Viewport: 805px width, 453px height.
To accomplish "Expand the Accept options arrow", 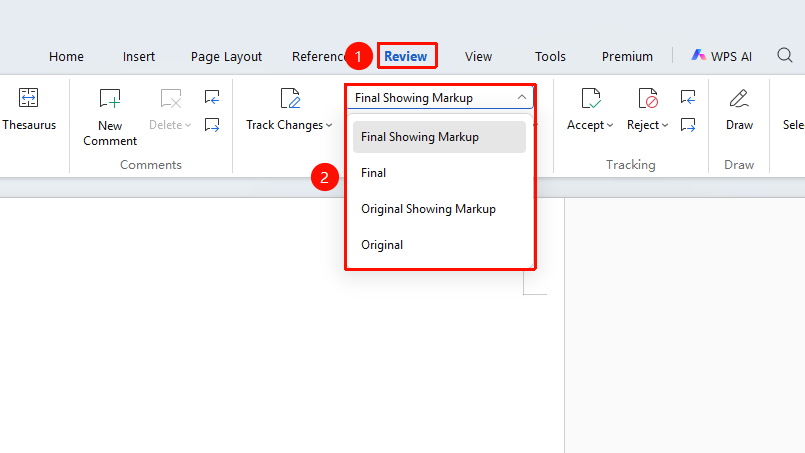I will click(610, 125).
